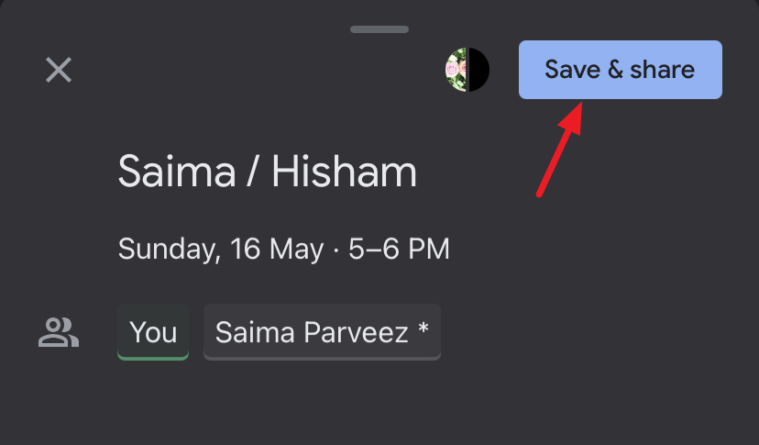The height and width of the screenshot is (445, 759).
Task: Tap the green underline beneath You chip
Action: pos(153,358)
